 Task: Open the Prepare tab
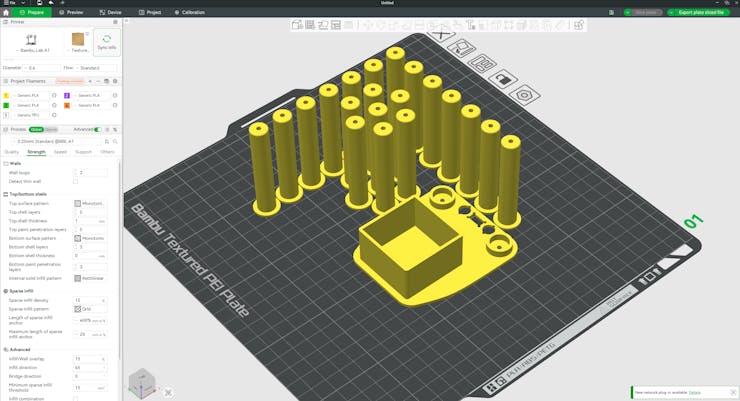[32, 12]
